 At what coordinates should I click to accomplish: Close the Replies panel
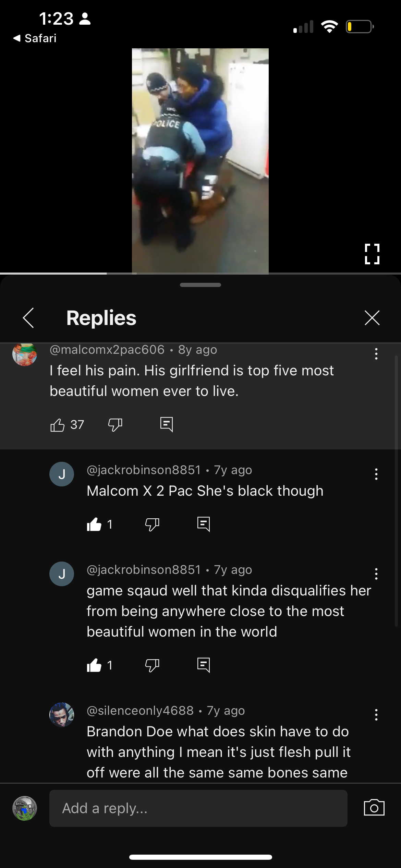pyautogui.click(x=372, y=317)
